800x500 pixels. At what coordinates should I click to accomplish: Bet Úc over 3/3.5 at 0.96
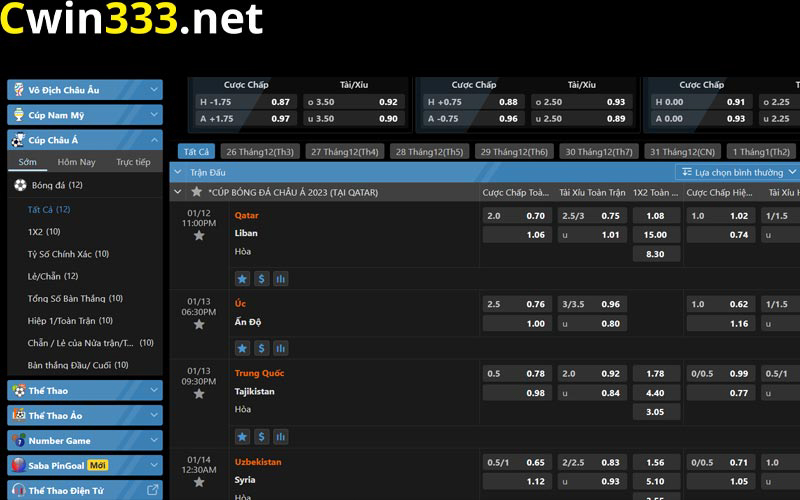tap(592, 304)
